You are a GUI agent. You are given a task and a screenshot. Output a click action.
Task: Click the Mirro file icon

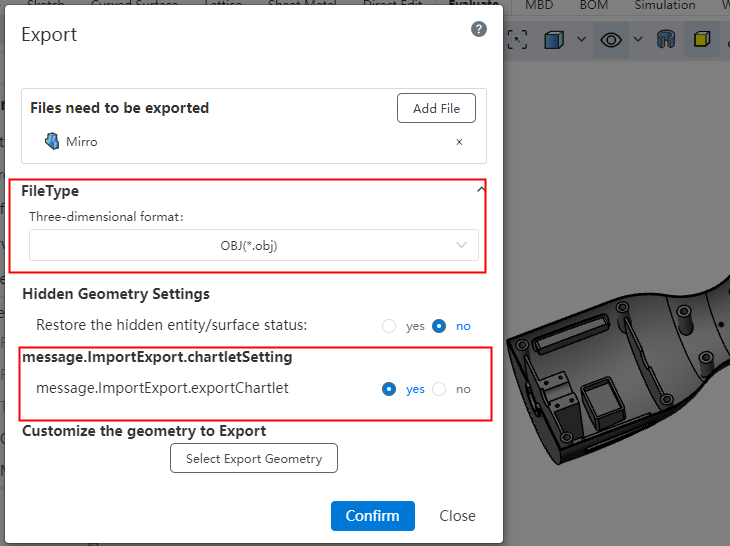tap(52, 141)
